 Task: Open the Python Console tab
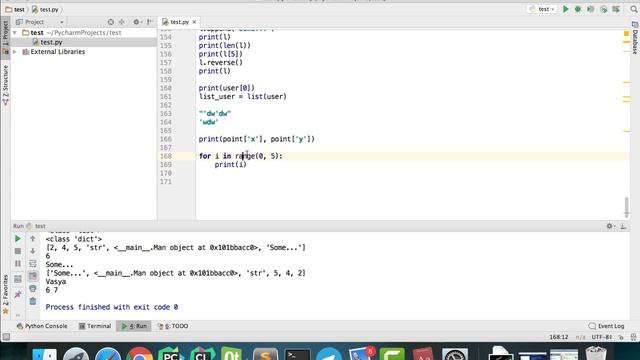point(42,326)
